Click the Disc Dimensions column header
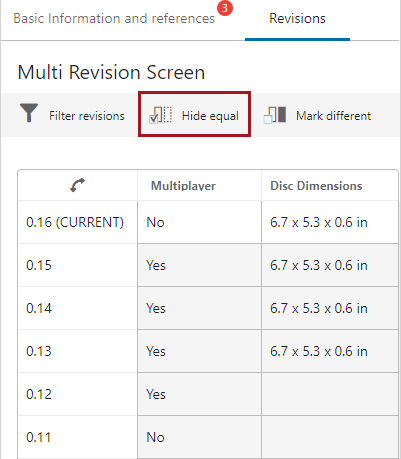This screenshot has height=459, width=401. (316, 186)
